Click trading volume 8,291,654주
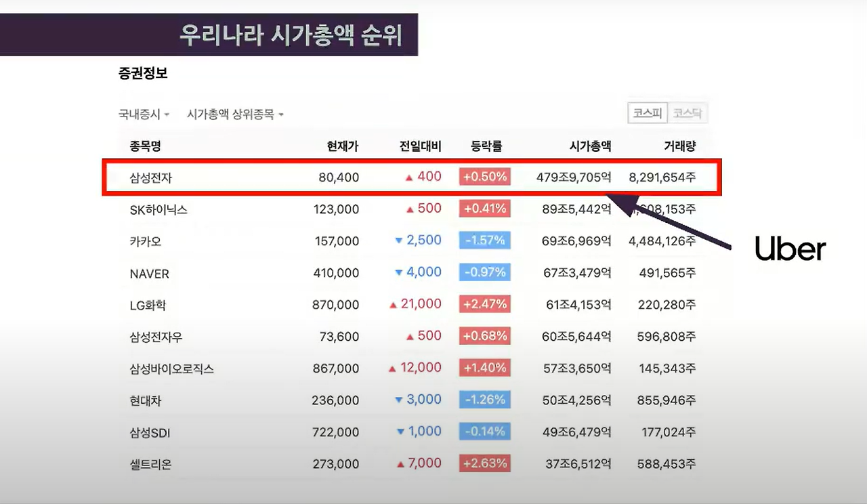 pyautogui.click(x=662, y=177)
